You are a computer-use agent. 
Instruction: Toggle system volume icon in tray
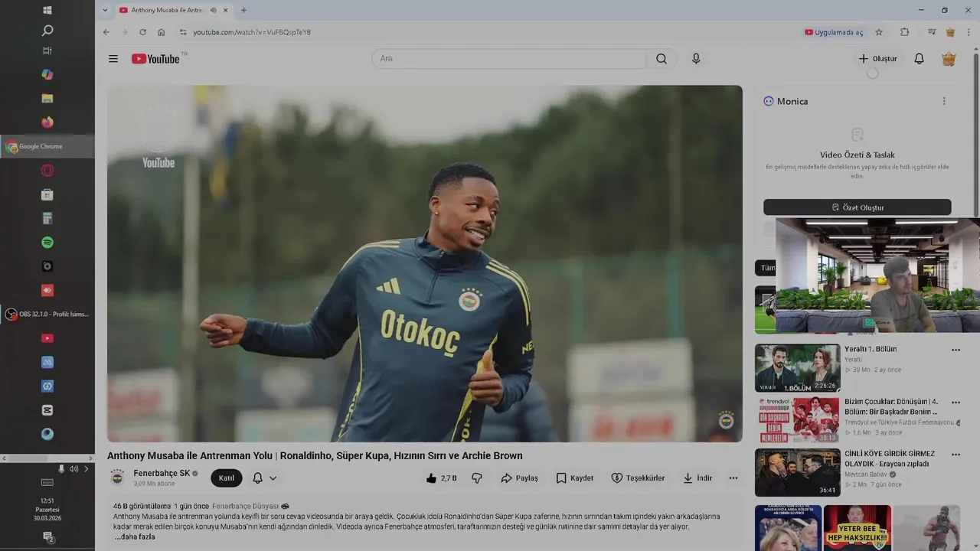click(x=73, y=468)
